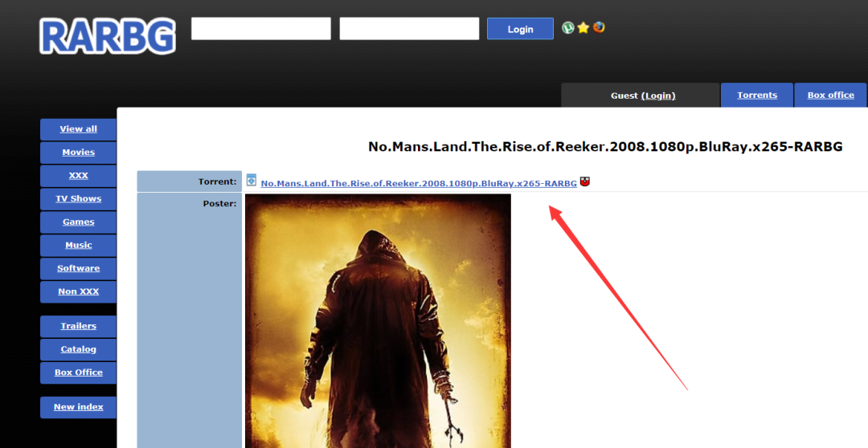Focus the username input field

260,29
